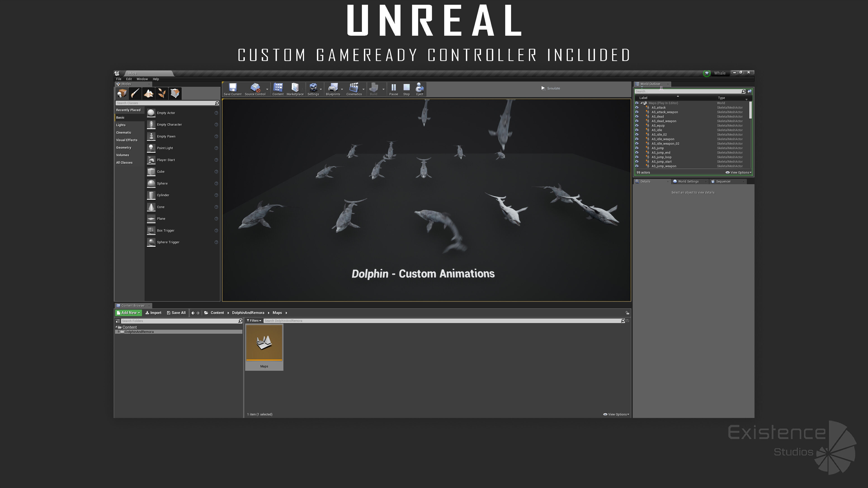Image resolution: width=868 pixels, height=488 pixels.
Task: Select the Landscape mode icon
Action: (x=148, y=93)
